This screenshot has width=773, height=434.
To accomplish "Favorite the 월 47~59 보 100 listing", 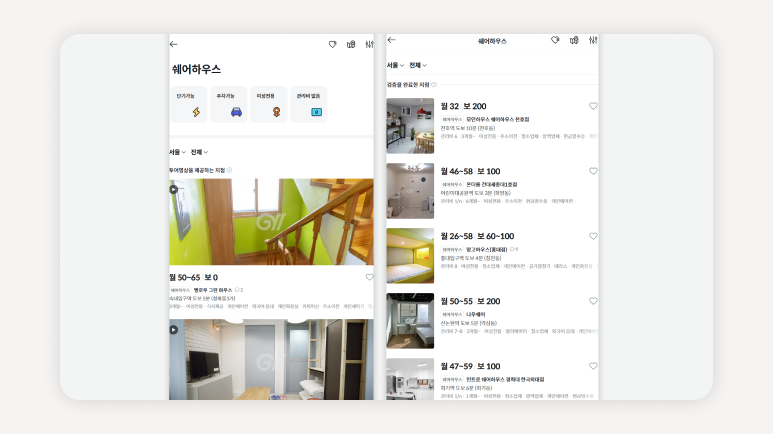I will pos(593,366).
